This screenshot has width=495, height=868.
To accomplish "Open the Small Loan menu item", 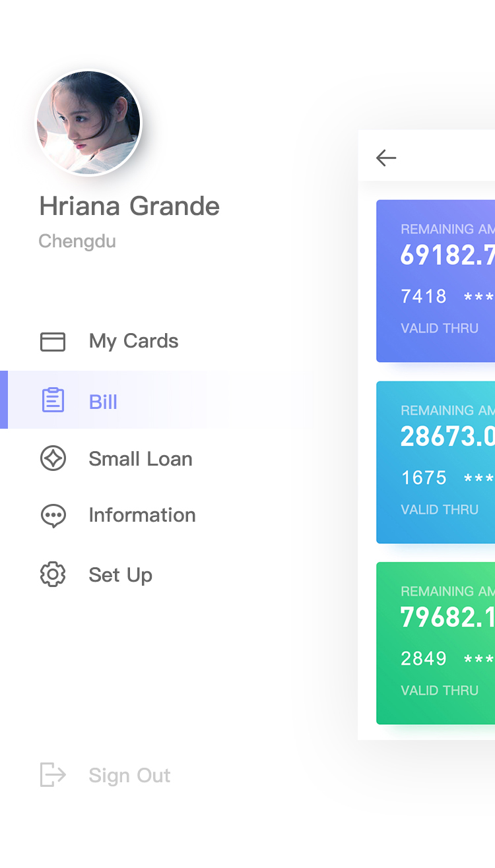I will click(x=141, y=458).
